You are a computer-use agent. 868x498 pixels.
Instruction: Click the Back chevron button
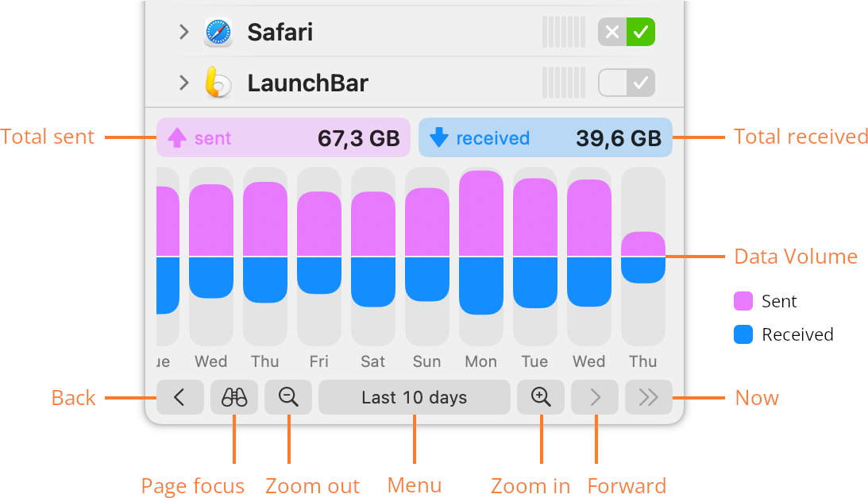(180, 397)
